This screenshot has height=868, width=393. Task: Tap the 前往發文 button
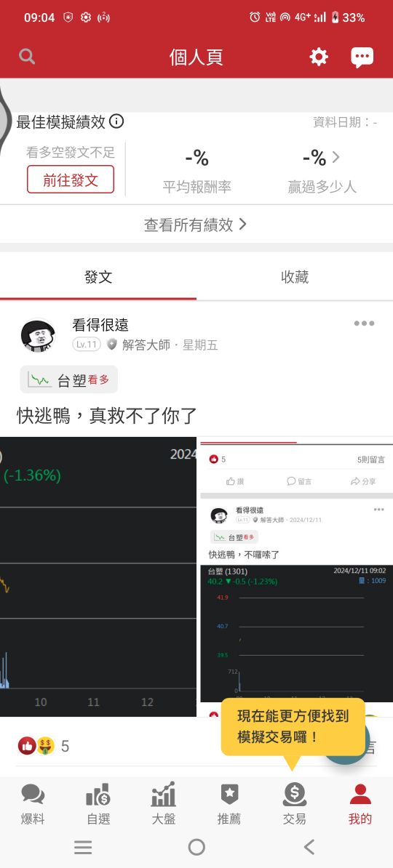71,180
